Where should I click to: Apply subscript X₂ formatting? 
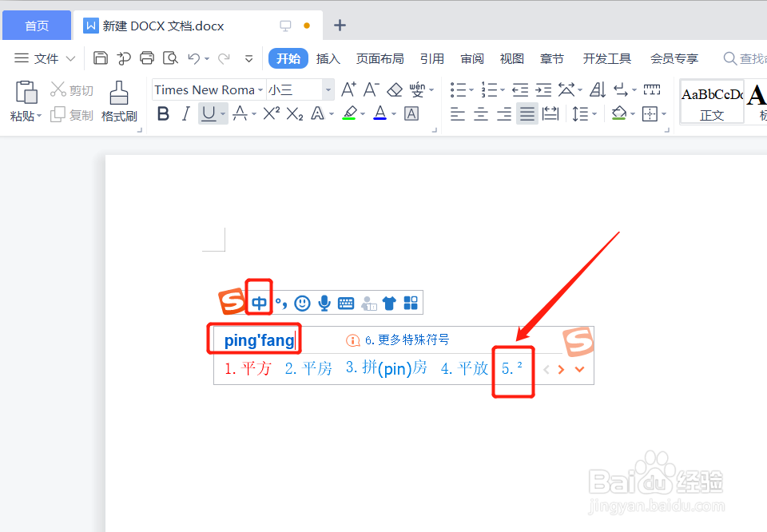[x=295, y=114]
